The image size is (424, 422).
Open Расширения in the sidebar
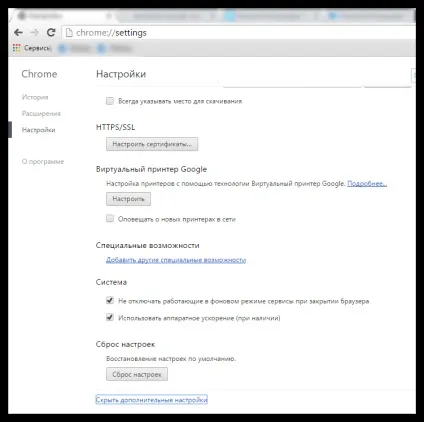click(x=41, y=113)
